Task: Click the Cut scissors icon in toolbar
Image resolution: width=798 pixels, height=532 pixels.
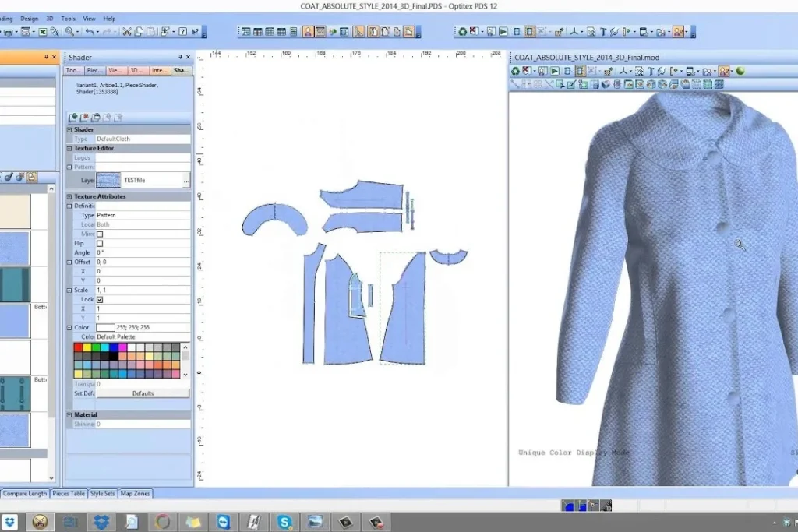Action: [126, 32]
